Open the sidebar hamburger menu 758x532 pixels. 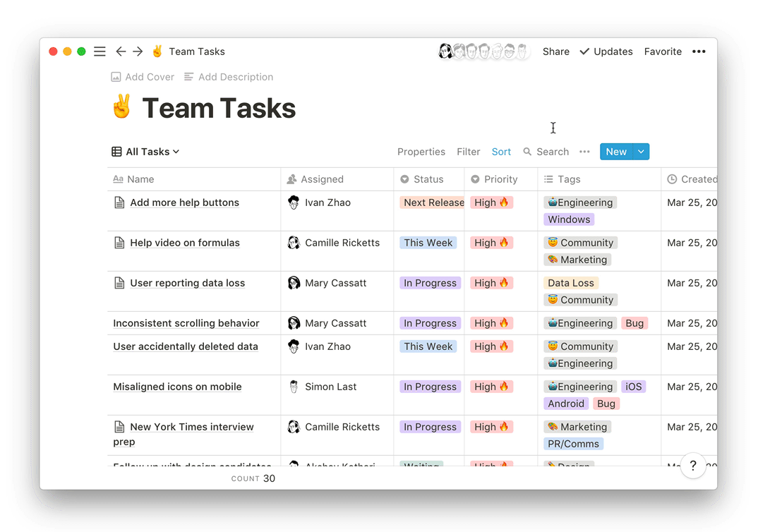[100, 52]
